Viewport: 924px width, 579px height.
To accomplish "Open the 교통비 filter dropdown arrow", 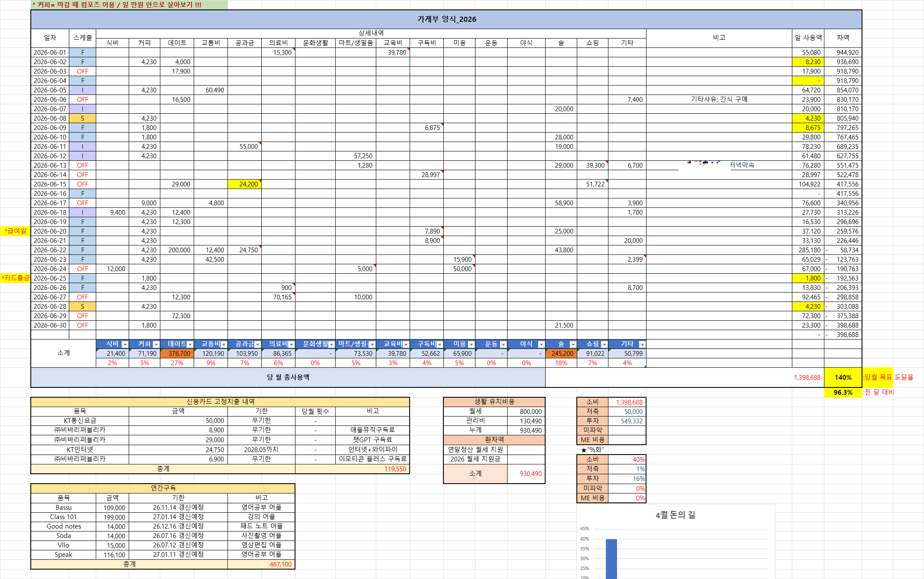I will [x=224, y=344].
